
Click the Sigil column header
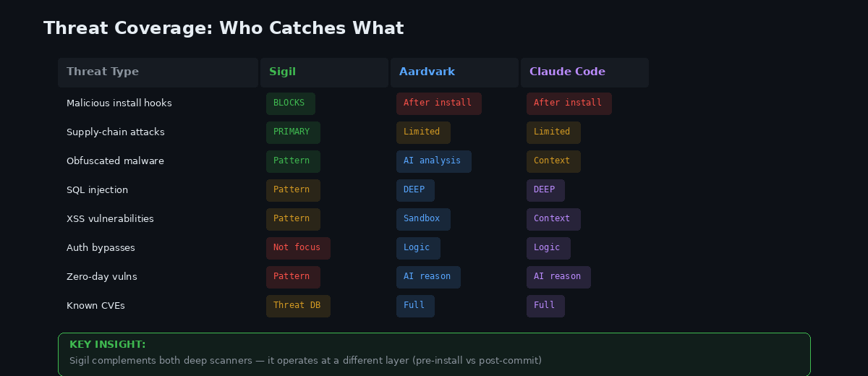tap(282, 72)
